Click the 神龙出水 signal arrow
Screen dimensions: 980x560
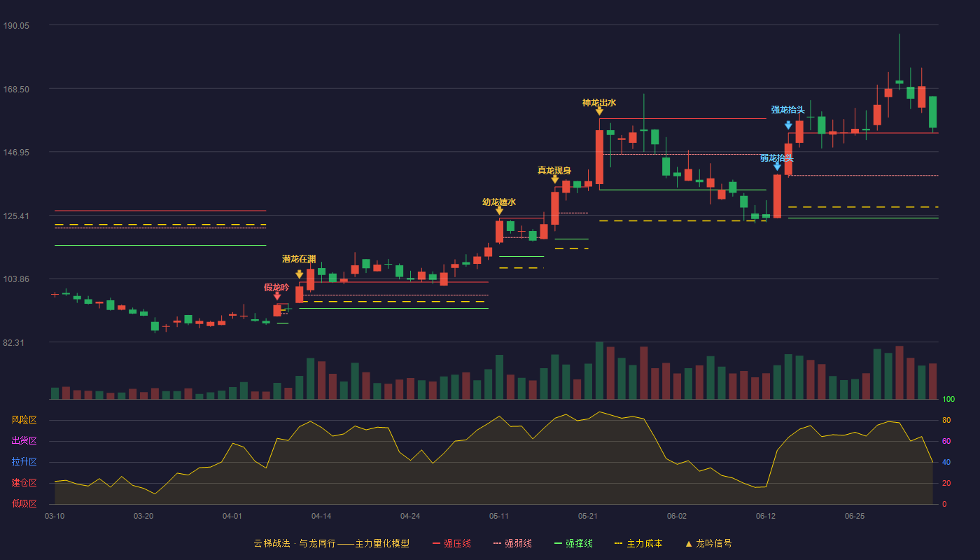[x=599, y=111]
